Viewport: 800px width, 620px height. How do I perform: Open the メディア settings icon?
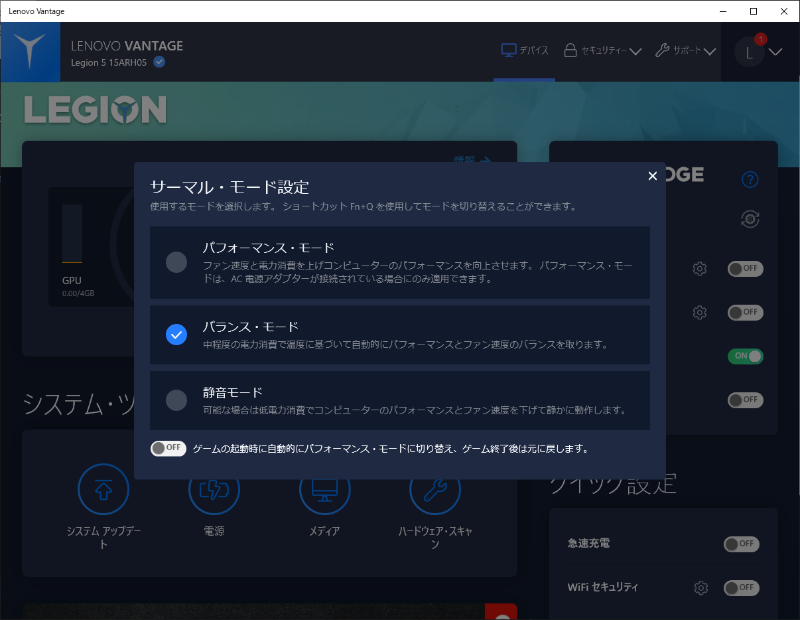pos(324,489)
